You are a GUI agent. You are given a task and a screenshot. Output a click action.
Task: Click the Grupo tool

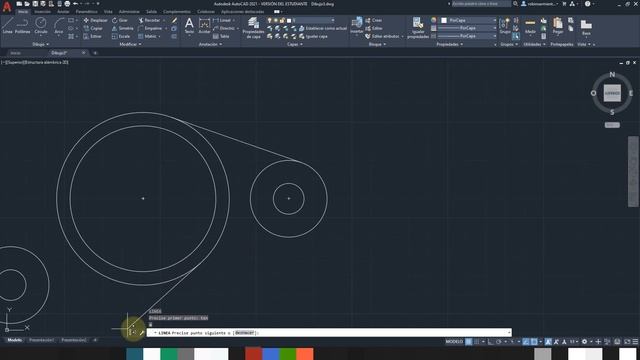click(505, 26)
